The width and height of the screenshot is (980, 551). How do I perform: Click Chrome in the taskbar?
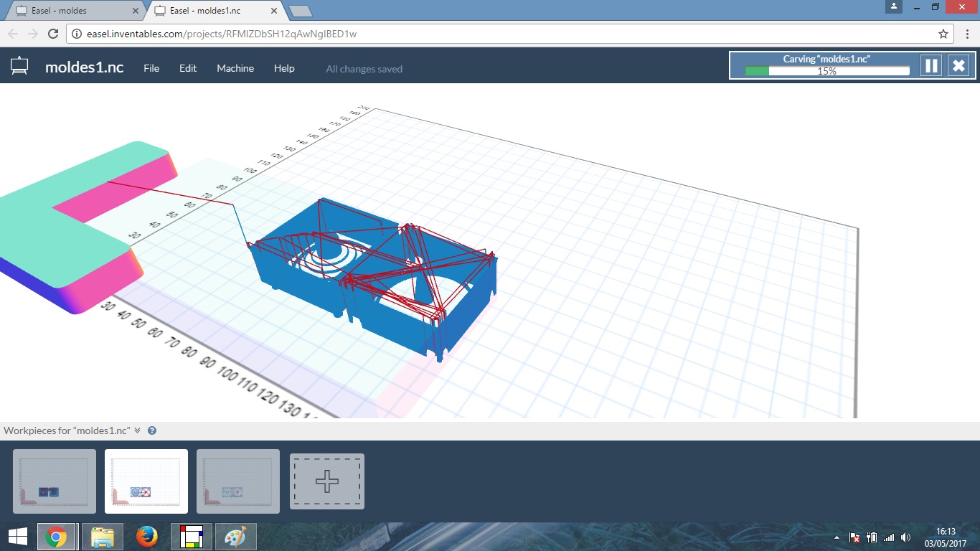(56, 537)
